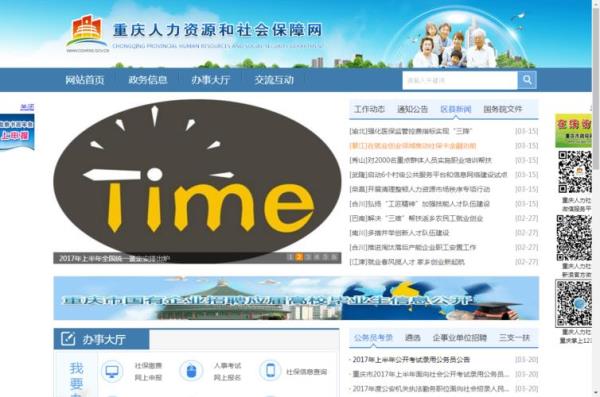Switch to the 企事业单位招聘 tab

point(460,338)
